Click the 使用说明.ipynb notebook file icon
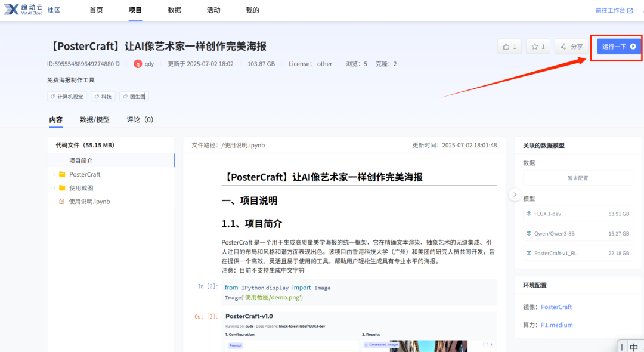Image resolution: width=644 pixels, height=352 pixels. (x=61, y=201)
